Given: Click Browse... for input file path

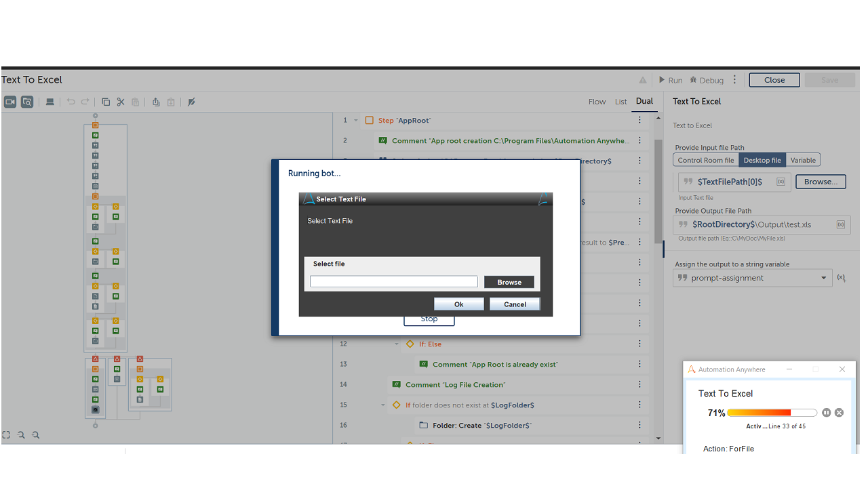Looking at the screenshot, I should (x=821, y=182).
